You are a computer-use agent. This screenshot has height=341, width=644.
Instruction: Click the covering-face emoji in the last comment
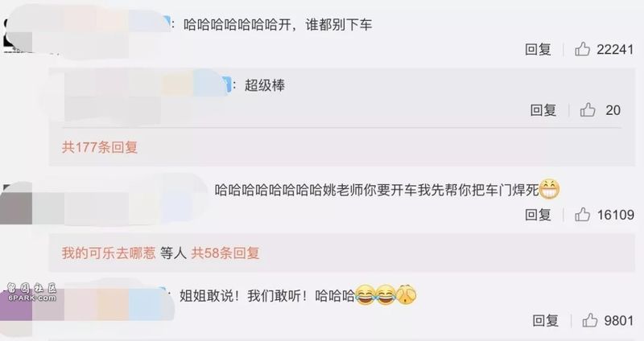point(407,295)
